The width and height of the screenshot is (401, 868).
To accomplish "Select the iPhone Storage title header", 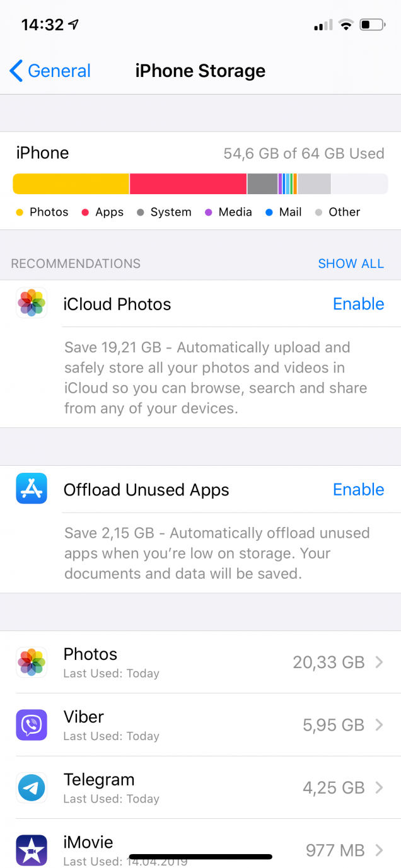I will click(200, 71).
